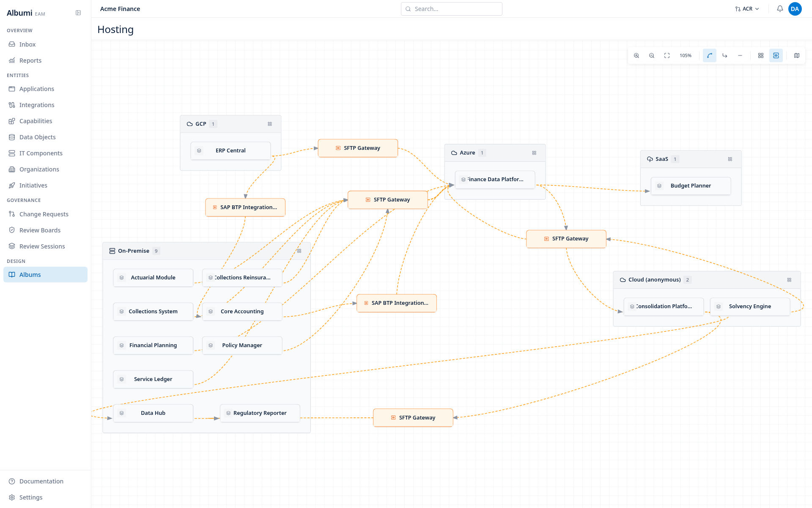812x508 pixels.
Task: Go to Applications
Action: [x=45, y=89]
